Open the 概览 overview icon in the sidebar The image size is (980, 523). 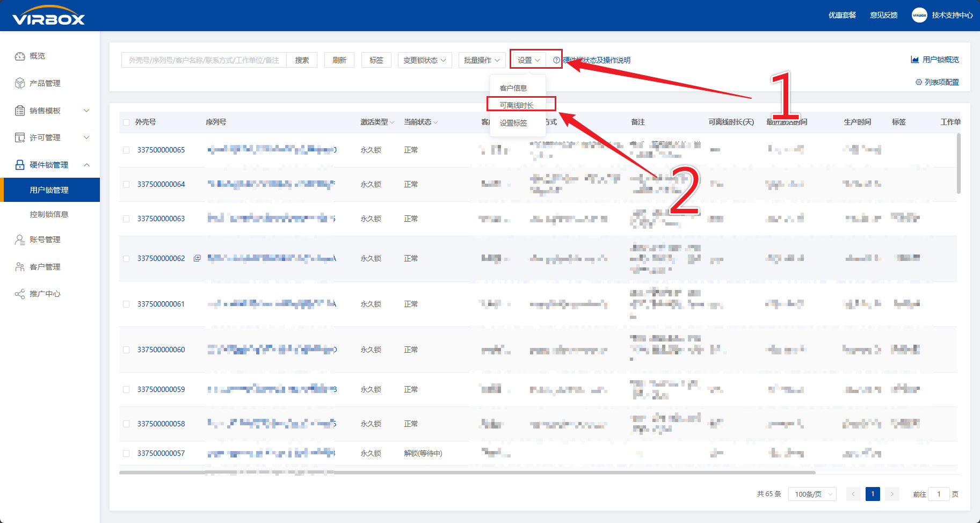(x=20, y=56)
